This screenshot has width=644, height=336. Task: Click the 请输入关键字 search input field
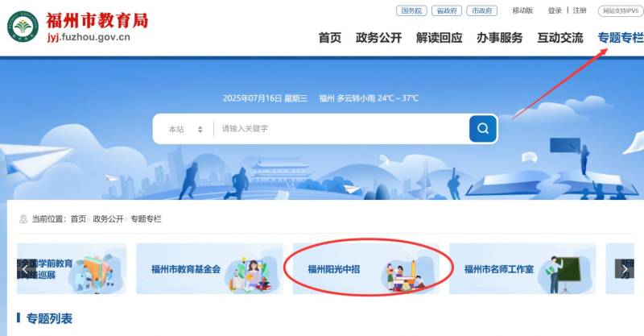click(x=341, y=129)
